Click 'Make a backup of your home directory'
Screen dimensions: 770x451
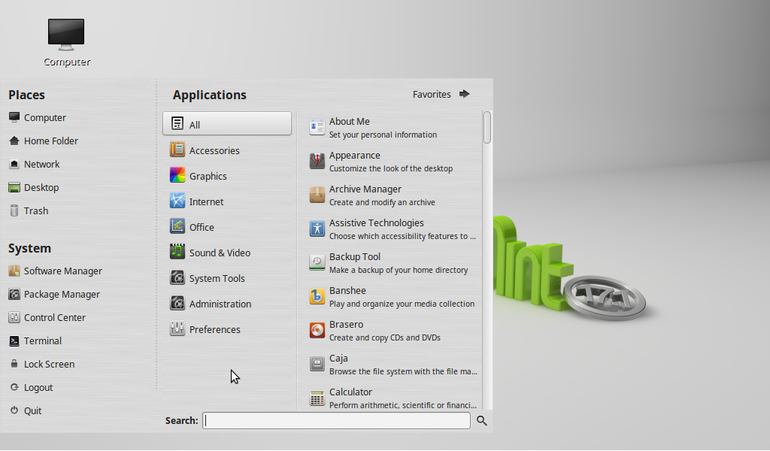pos(398,270)
